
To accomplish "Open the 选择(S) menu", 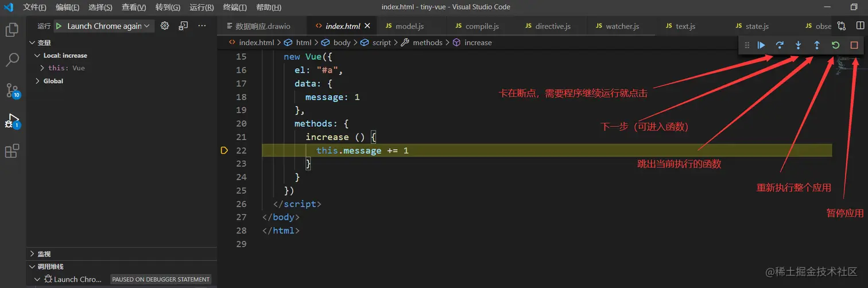I will point(100,7).
